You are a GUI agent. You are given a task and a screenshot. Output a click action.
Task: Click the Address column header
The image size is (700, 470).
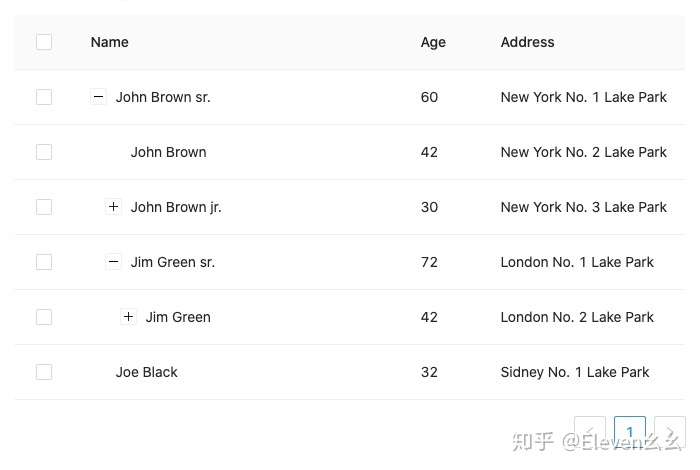click(x=527, y=42)
